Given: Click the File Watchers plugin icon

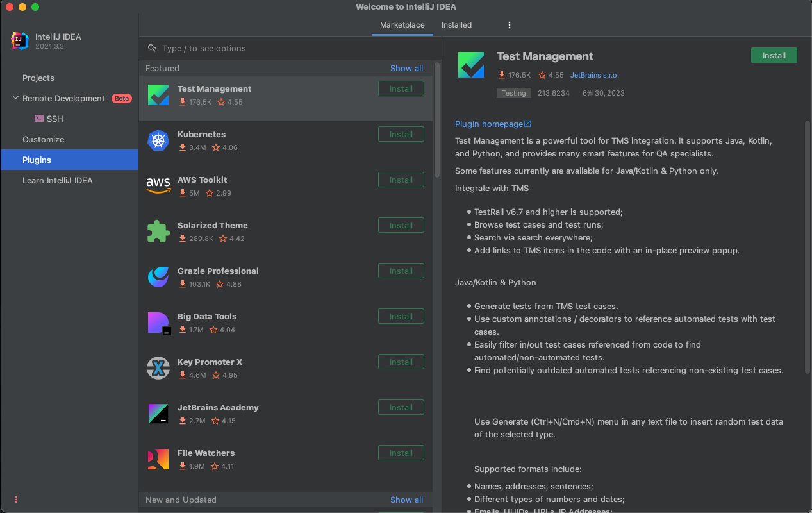Looking at the screenshot, I should coord(158,459).
